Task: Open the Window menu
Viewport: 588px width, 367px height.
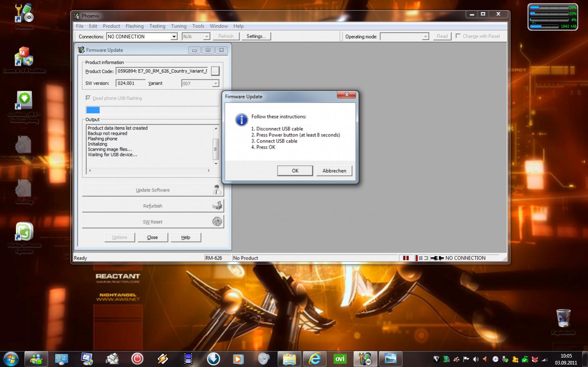Action: point(219,26)
